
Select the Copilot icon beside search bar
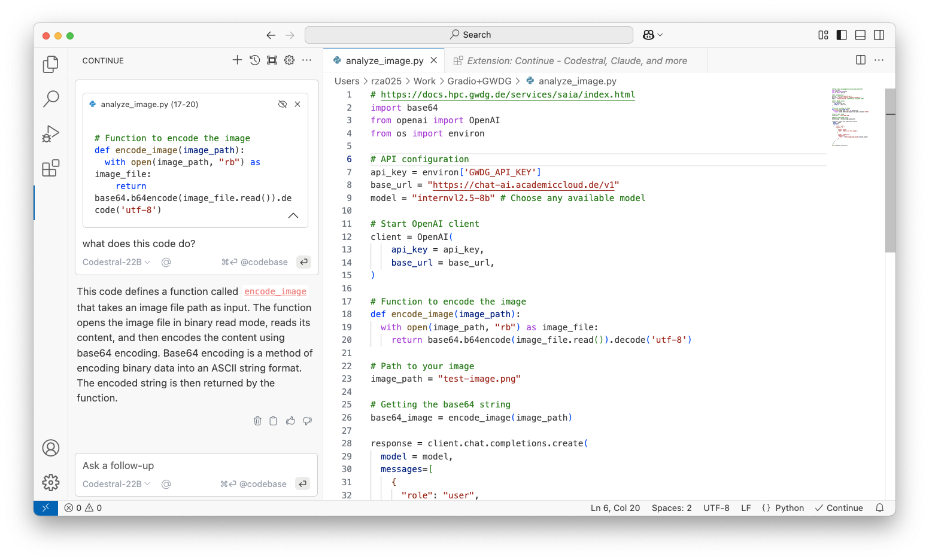[x=649, y=35]
